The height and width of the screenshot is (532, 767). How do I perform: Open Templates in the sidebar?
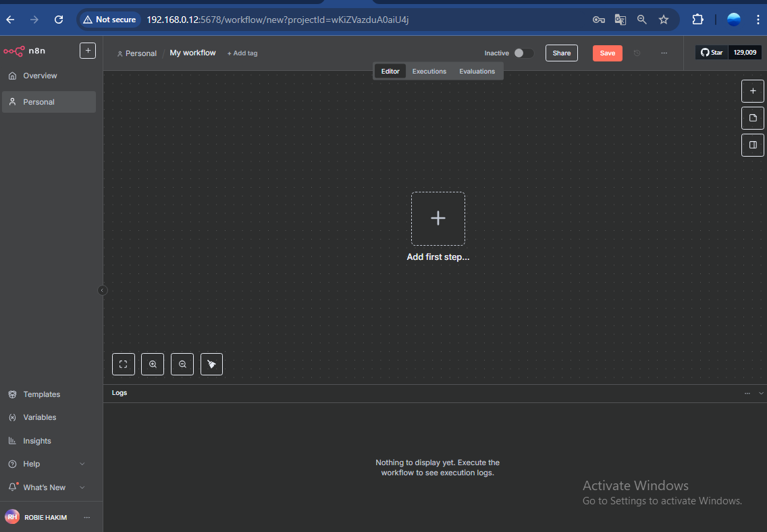pos(41,394)
